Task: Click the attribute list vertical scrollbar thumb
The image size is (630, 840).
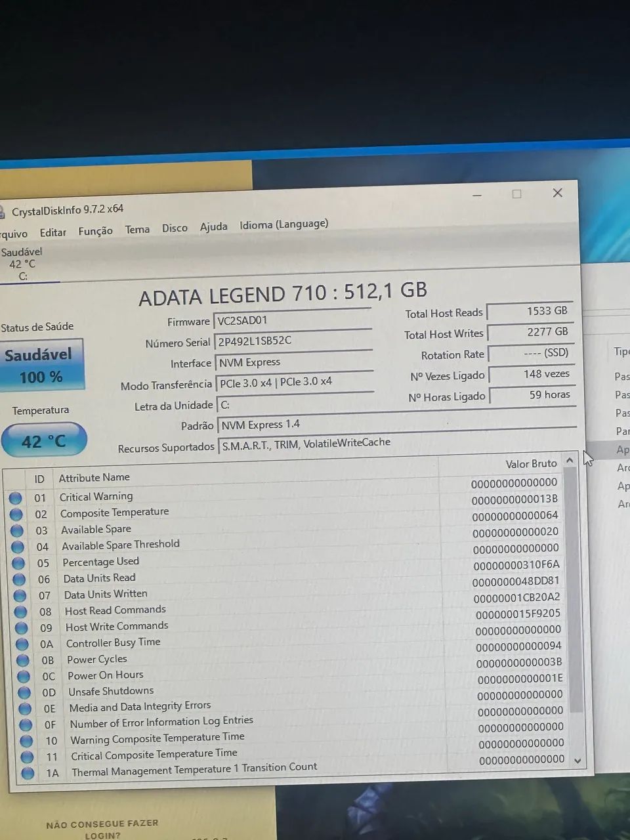Action: pyautogui.click(x=574, y=591)
